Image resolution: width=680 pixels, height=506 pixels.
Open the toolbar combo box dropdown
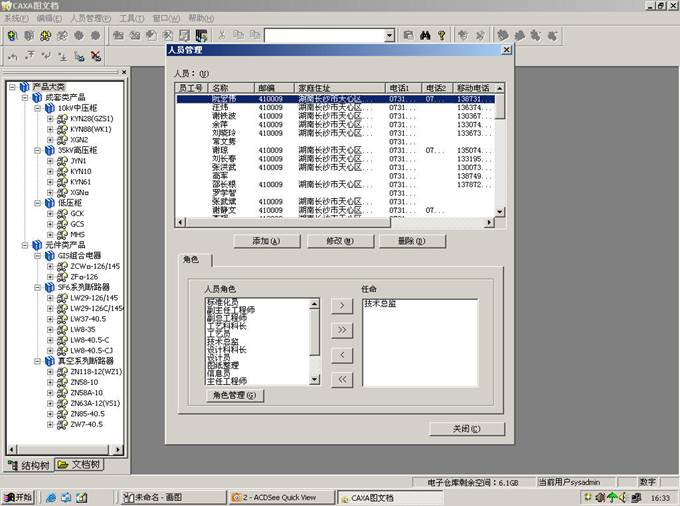point(389,35)
